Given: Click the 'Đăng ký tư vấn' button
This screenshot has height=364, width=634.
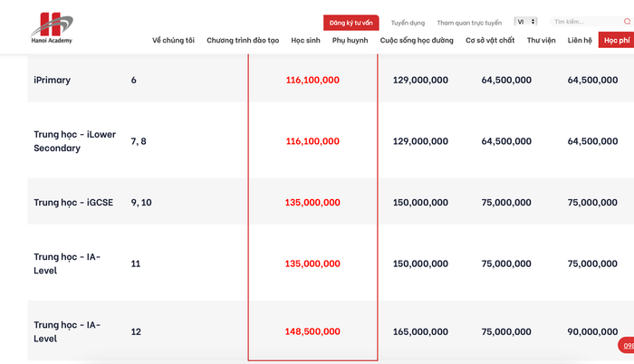Looking at the screenshot, I should pos(351,23).
